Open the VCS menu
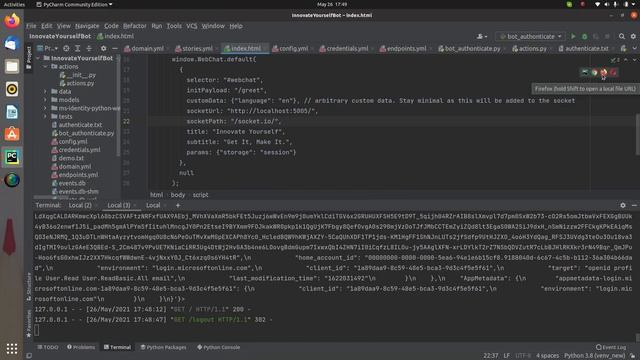Screen dimensions: 640x360 coord(191,26)
